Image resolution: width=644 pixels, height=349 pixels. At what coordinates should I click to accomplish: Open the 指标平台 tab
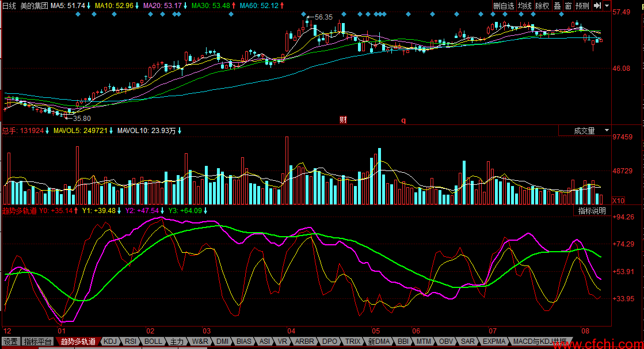pos(38,342)
